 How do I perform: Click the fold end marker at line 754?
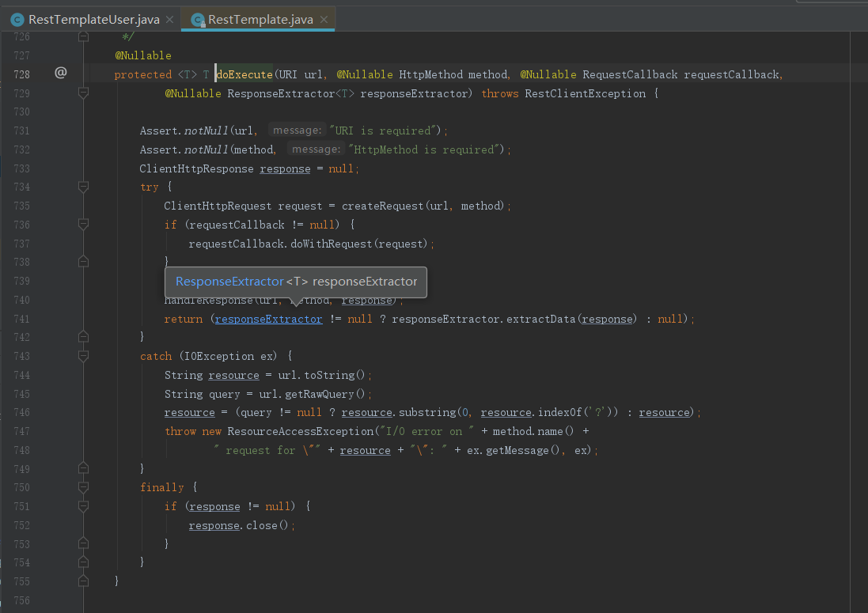tap(84, 562)
